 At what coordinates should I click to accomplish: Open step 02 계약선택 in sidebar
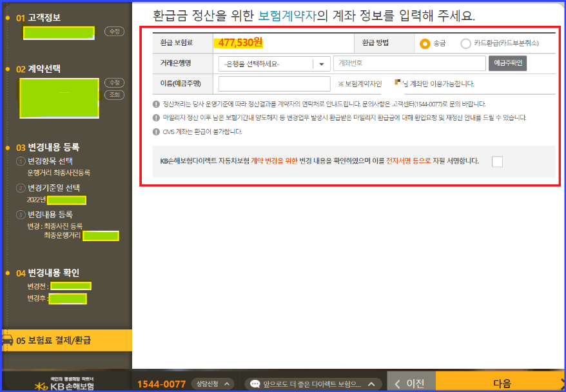click(x=38, y=69)
